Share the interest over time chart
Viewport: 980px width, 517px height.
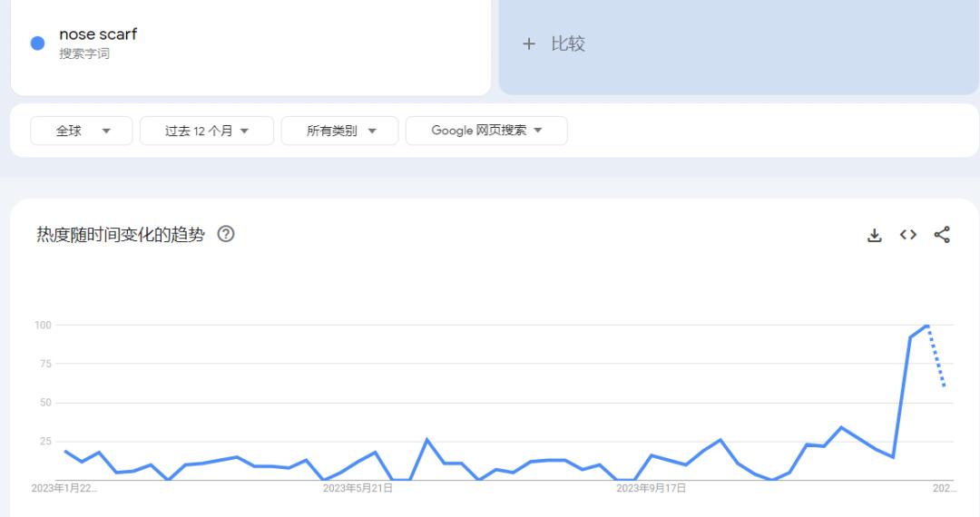click(x=942, y=235)
